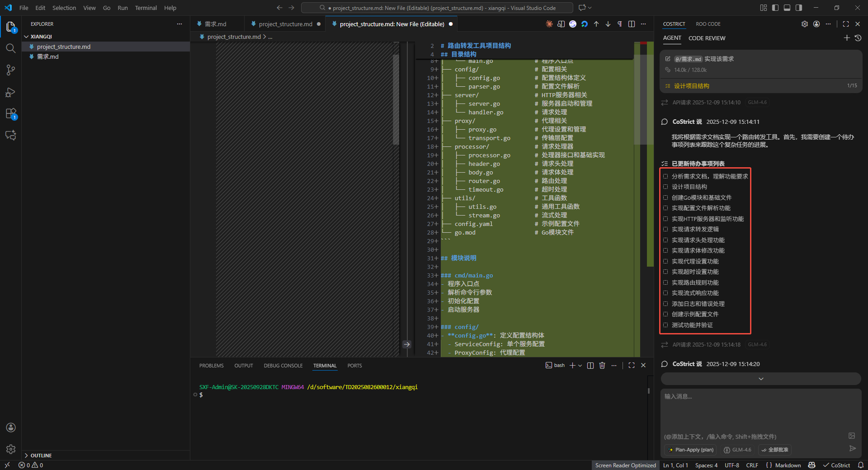Viewport: 868px width, 470px height.
Task: Click the 全部批准 approve-all button
Action: pos(775,450)
